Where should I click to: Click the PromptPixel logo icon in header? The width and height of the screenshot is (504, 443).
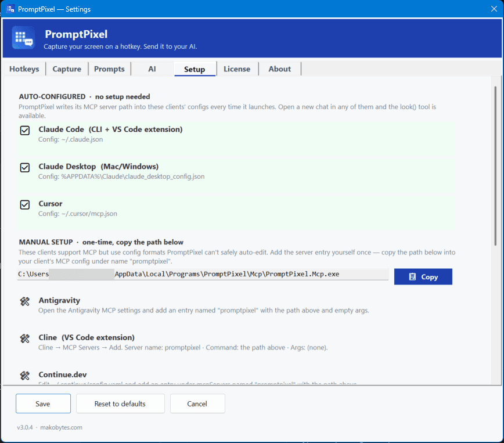pos(23,38)
